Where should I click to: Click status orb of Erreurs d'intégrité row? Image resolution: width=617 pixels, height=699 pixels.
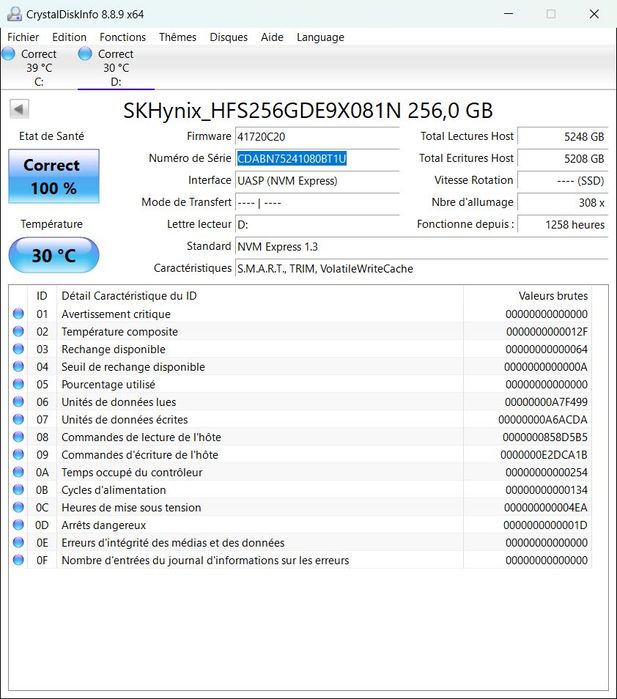point(18,543)
